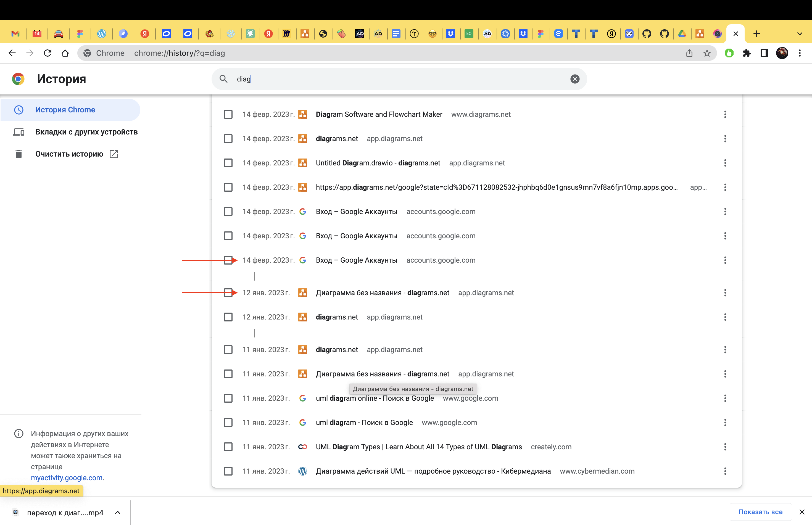Viewport: 812px width, 528px height.
Task: Select the checkbox next to UML Diagram Types entry
Action: tap(228, 447)
